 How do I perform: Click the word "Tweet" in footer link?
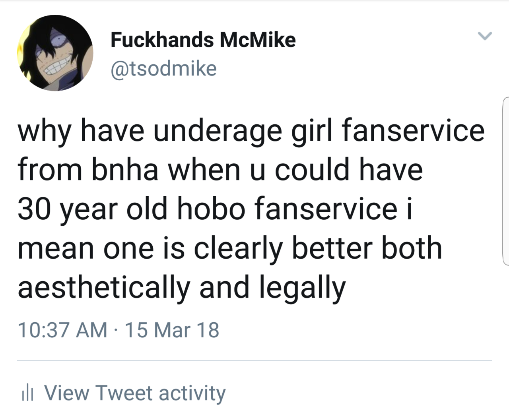click(124, 393)
